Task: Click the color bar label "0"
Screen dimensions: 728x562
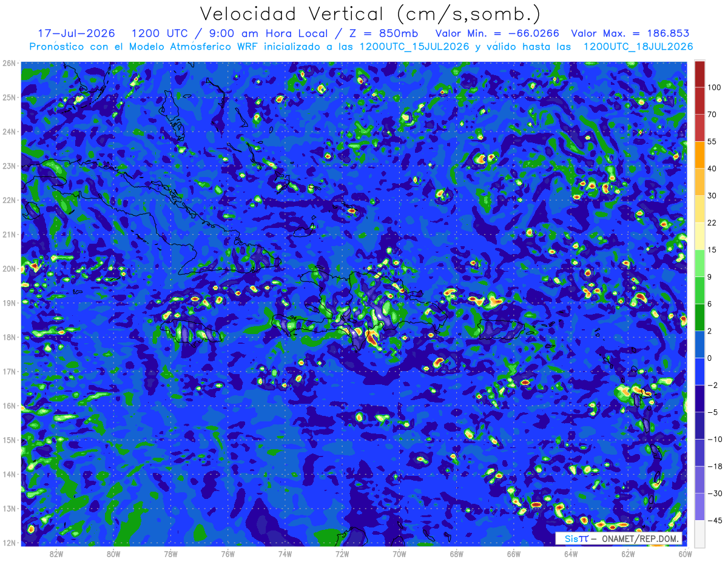Action: click(x=710, y=358)
